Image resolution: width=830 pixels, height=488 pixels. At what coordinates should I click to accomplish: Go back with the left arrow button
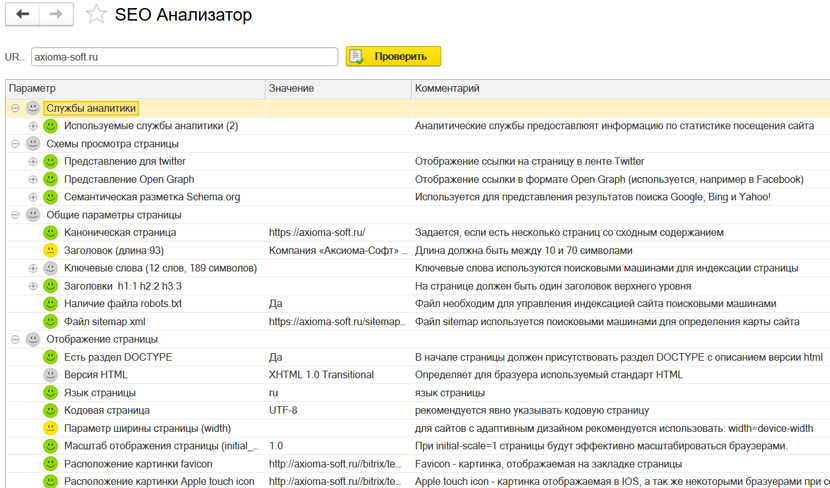(22, 14)
